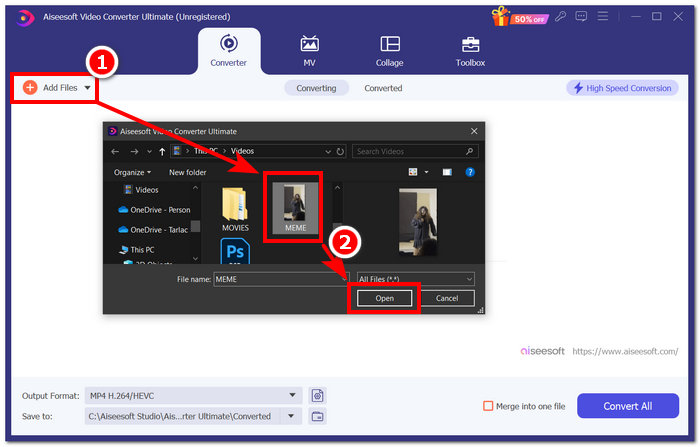The height and width of the screenshot is (447, 700).
Task: Open output format settings icon
Action: click(317, 395)
